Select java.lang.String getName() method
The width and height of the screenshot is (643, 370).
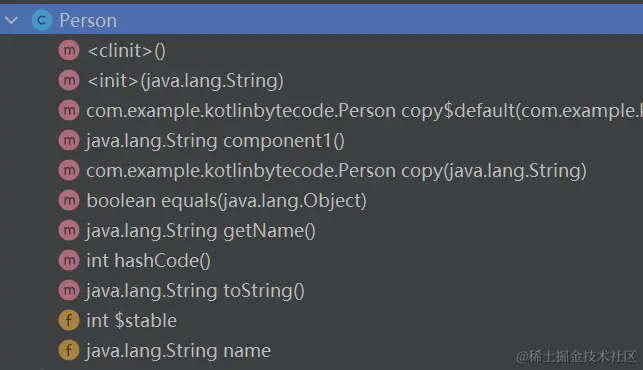click(x=201, y=231)
